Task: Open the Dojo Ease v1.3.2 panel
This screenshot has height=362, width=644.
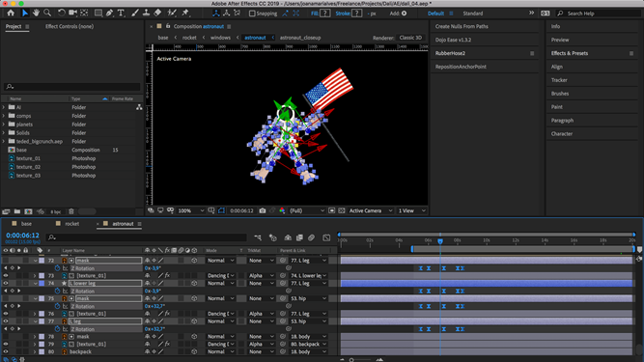Action: point(453,40)
